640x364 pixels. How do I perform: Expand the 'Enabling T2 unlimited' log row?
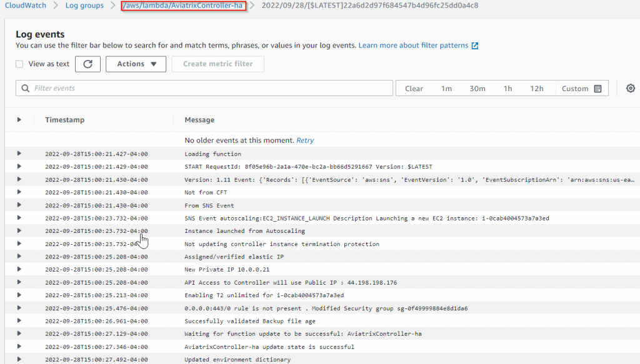point(19,295)
